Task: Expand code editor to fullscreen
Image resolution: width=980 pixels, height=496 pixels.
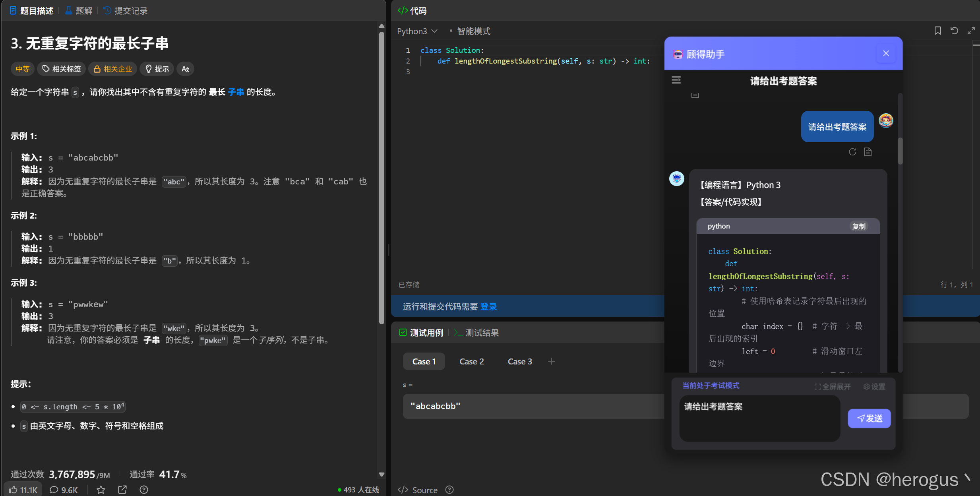Action: pos(971,31)
